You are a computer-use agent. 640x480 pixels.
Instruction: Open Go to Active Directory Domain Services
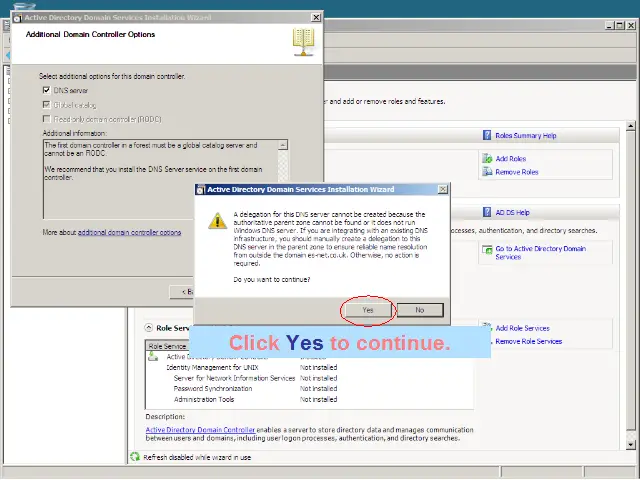click(540, 253)
